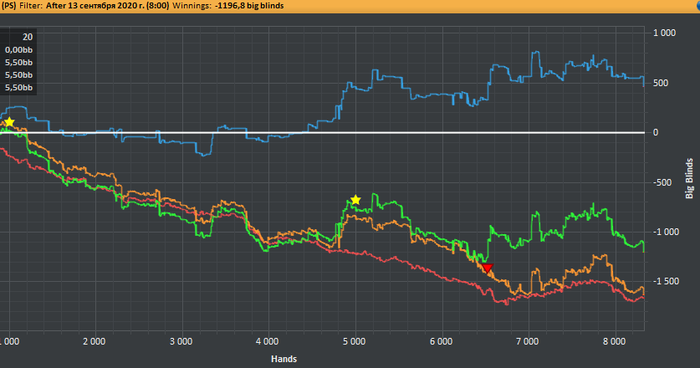The height and width of the screenshot is (368, 700).
Task: Click the '5 000' label on the Hands axis
Action: point(354,342)
